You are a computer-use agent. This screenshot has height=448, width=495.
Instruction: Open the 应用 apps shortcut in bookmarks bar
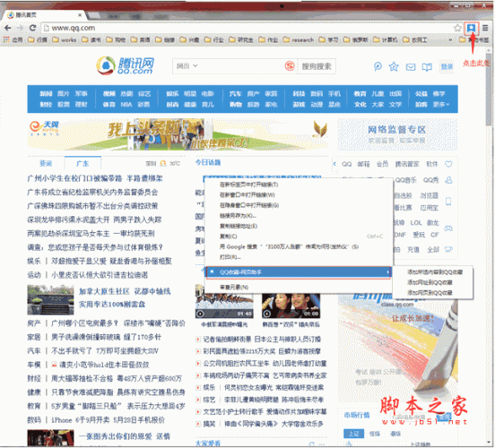pyautogui.click(x=13, y=39)
